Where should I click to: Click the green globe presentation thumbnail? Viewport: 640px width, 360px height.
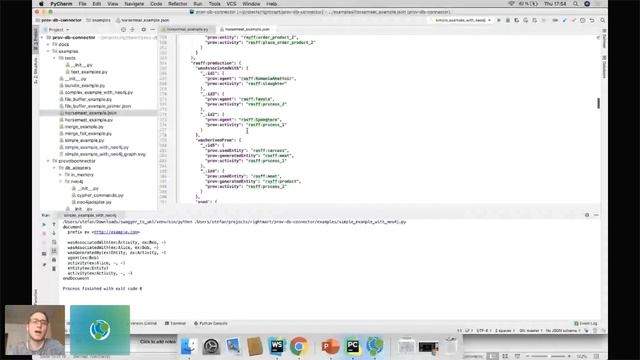[100, 330]
